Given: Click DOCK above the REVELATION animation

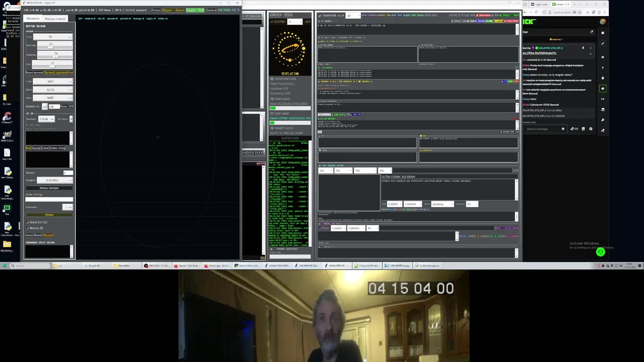Looking at the screenshot, I should point(288,15).
